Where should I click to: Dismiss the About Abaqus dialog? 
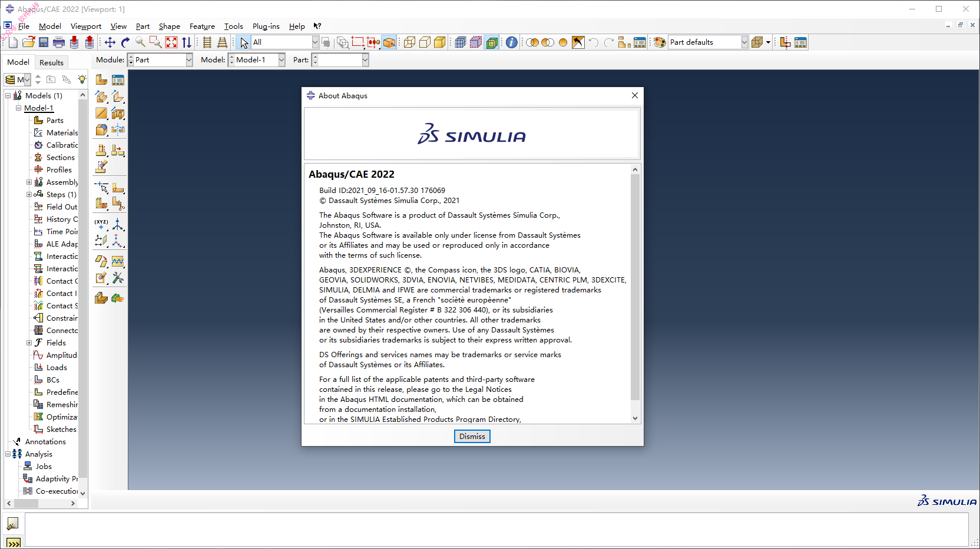pos(472,436)
